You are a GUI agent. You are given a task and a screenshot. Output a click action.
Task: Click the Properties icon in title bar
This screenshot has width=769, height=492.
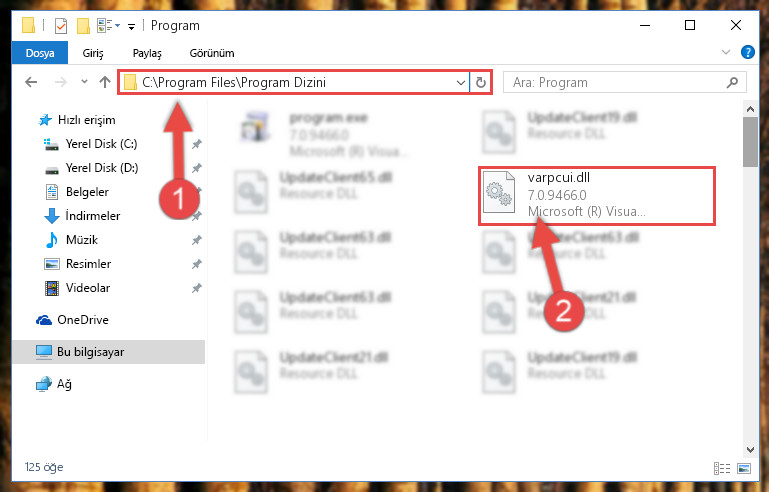click(61, 26)
